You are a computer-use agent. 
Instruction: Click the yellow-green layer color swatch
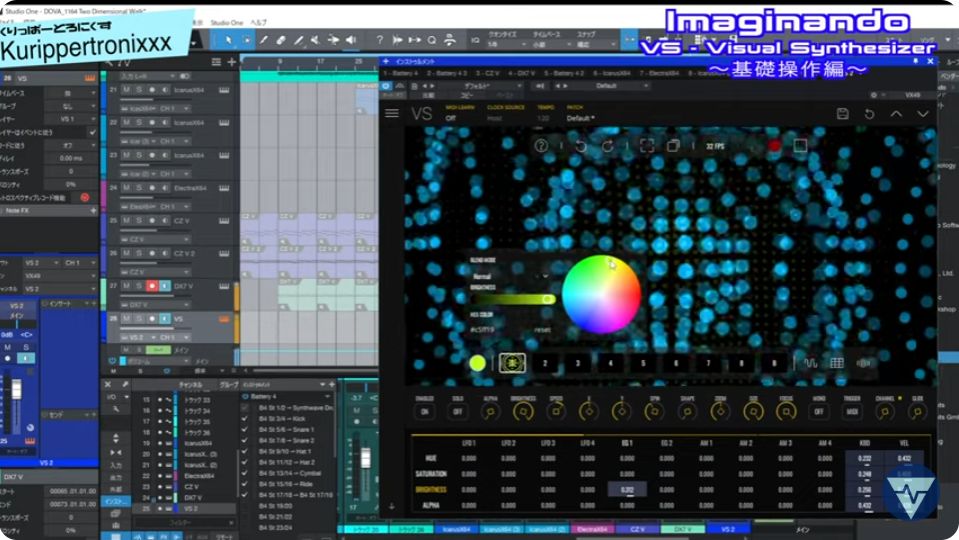click(x=478, y=363)
